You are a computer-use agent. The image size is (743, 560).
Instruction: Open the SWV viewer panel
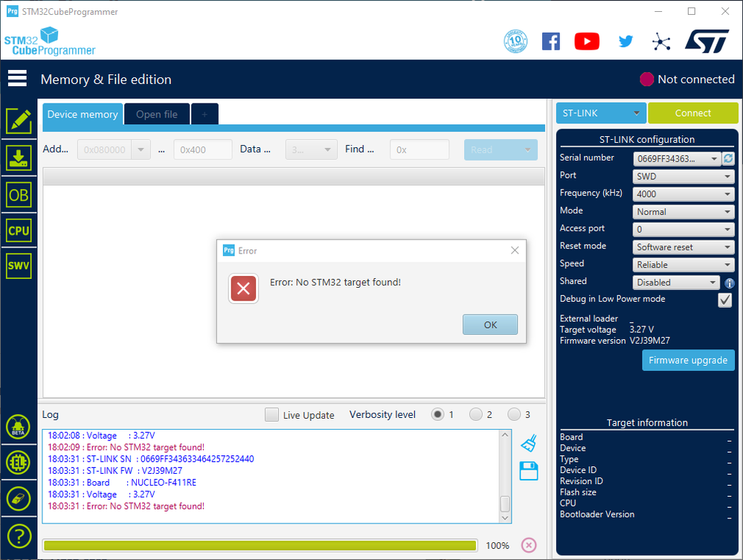(x=19, y=265)
